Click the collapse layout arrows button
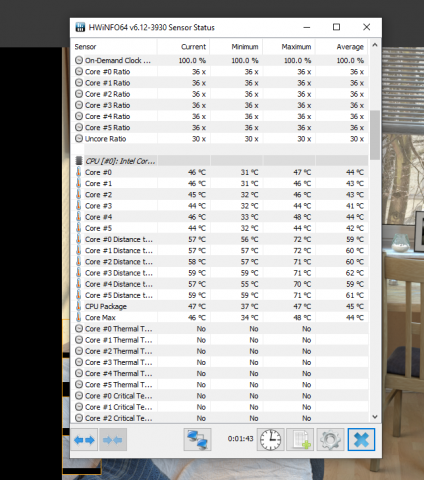The height and width of the screenshot is (480, 424). pos(113,440)
